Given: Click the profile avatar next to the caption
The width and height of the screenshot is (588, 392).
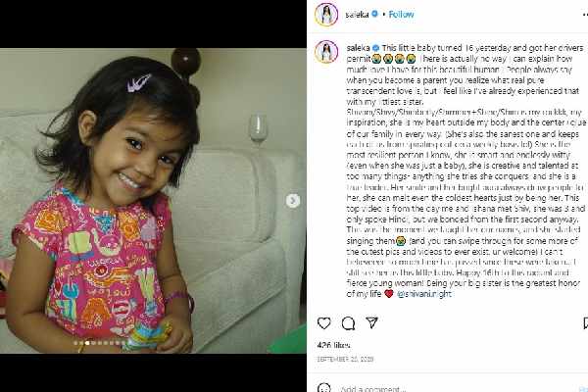Looking at the screenshot, I should tap(326, 52).
